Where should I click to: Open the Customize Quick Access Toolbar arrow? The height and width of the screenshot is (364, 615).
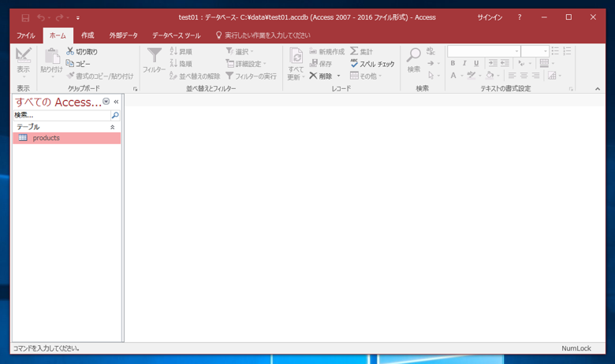tap(77, 18)
